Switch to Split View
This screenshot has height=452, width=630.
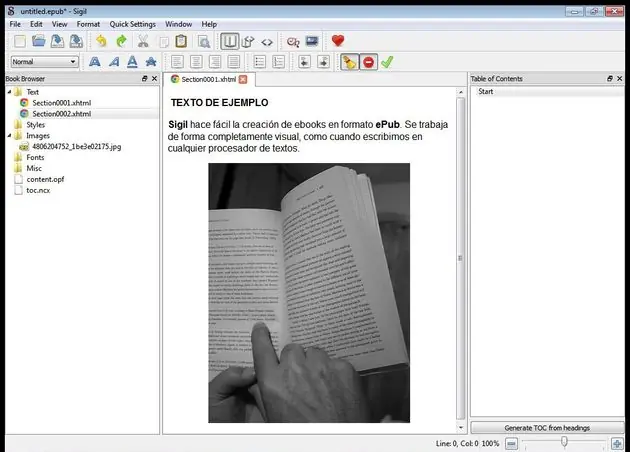tap(248, 41)
